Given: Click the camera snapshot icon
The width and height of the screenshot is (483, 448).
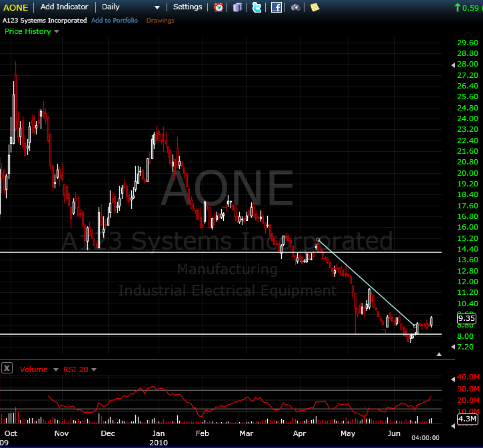Looking at the screenshot, I should click(295, 7).
